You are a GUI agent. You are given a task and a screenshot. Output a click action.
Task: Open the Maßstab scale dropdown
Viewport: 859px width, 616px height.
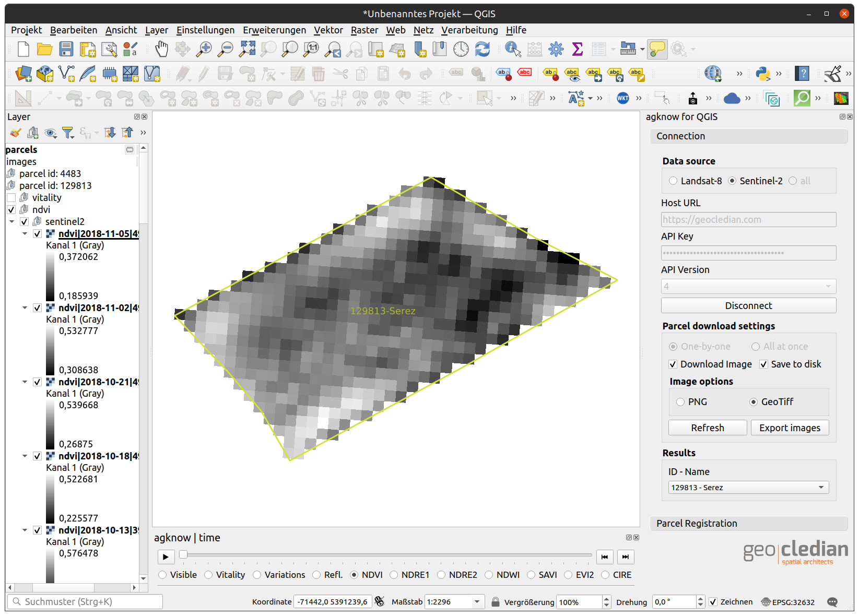[x=477, y=602]
